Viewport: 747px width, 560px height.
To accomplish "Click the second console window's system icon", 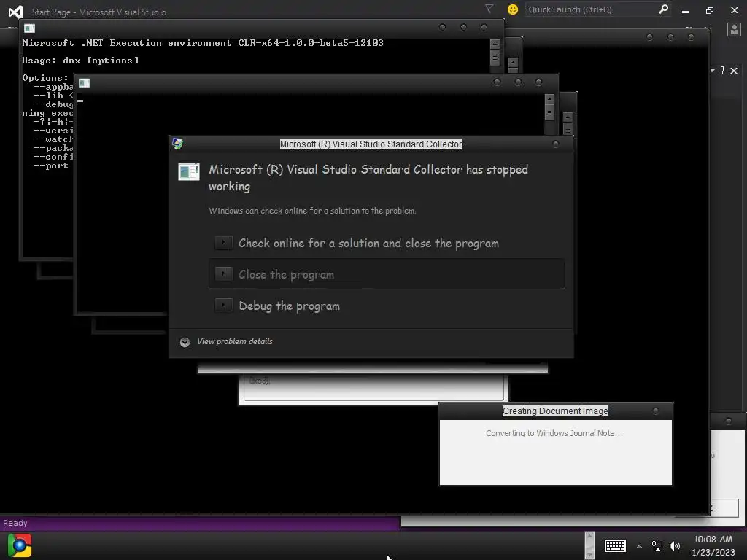I will pyautogui.click(x=85, y=83).
